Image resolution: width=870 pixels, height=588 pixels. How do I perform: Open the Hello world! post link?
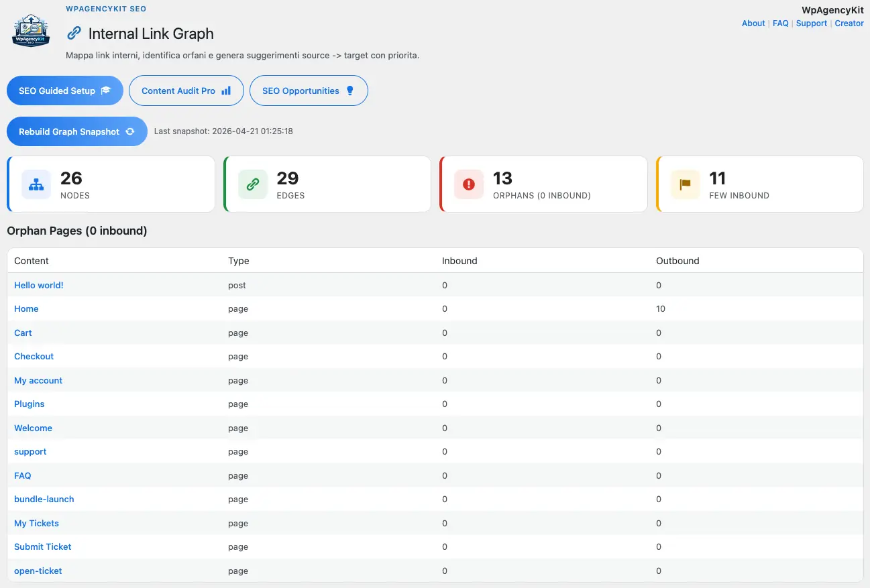click(39, 285)
